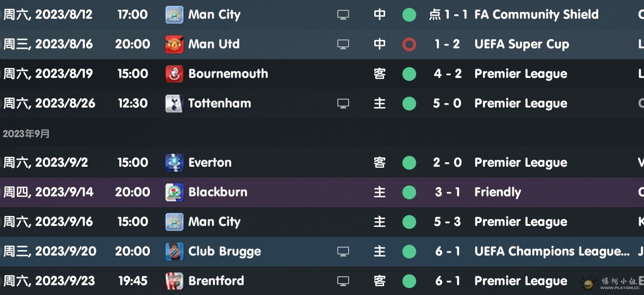Image resolution: width=644 pixels, height=295 pixels.
Task: Open the Blackburn club badge
Action: coord(174,192)
